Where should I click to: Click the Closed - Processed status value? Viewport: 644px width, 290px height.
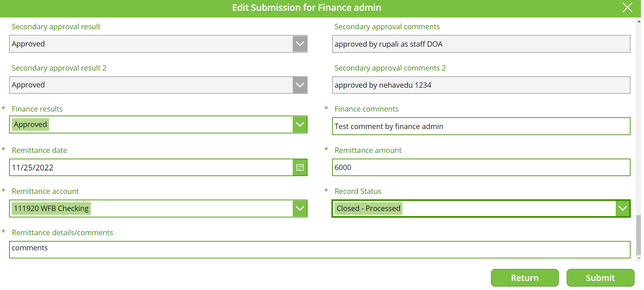coord(368,209)
